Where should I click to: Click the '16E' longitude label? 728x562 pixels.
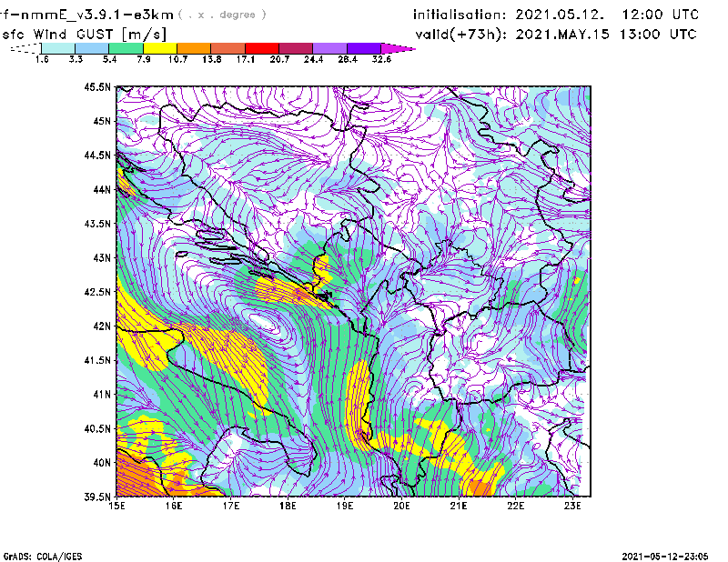[174, 507]
